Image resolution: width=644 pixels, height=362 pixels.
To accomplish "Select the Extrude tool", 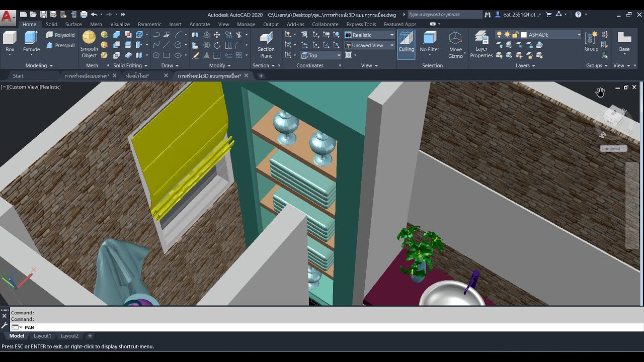I will point(31,42).
